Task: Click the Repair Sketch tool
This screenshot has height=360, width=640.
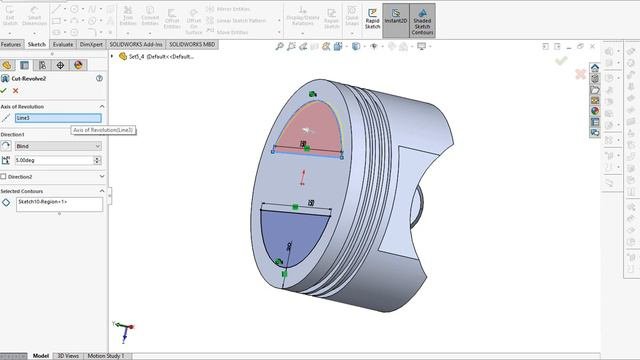Action: coord(331,19)
